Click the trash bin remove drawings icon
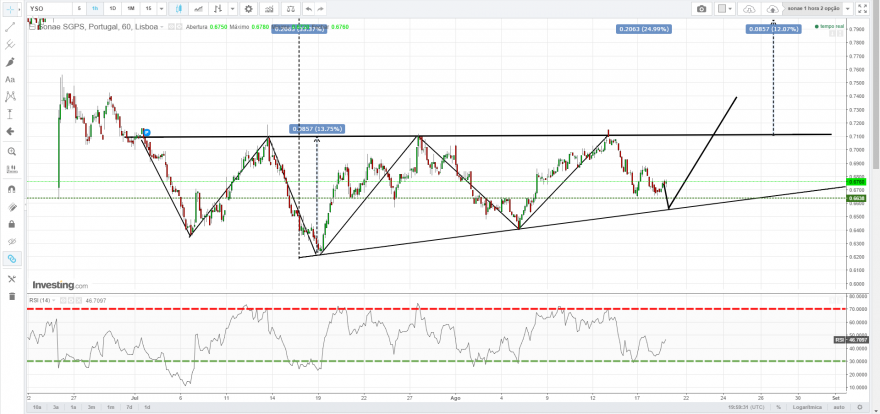This screenshot has height=414, width=880. (11, 296)
